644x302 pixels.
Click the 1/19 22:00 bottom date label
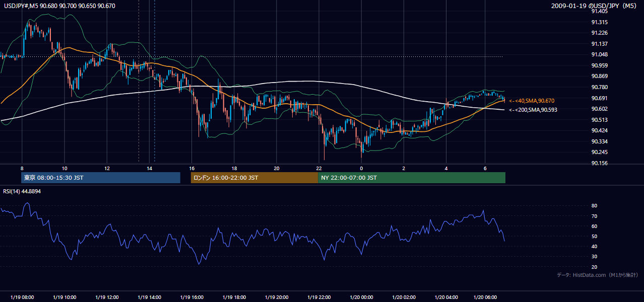pyautogui.click(x=318, y=297)
